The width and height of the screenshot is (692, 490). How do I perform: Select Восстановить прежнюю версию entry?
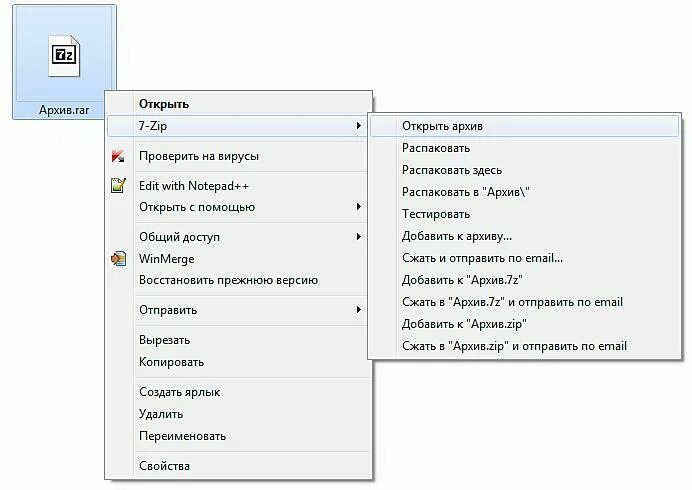tap(228, 280)
